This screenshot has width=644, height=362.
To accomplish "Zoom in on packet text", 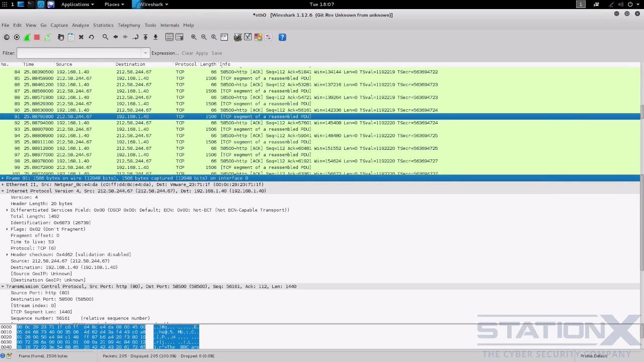I will [x=194, y=37].
